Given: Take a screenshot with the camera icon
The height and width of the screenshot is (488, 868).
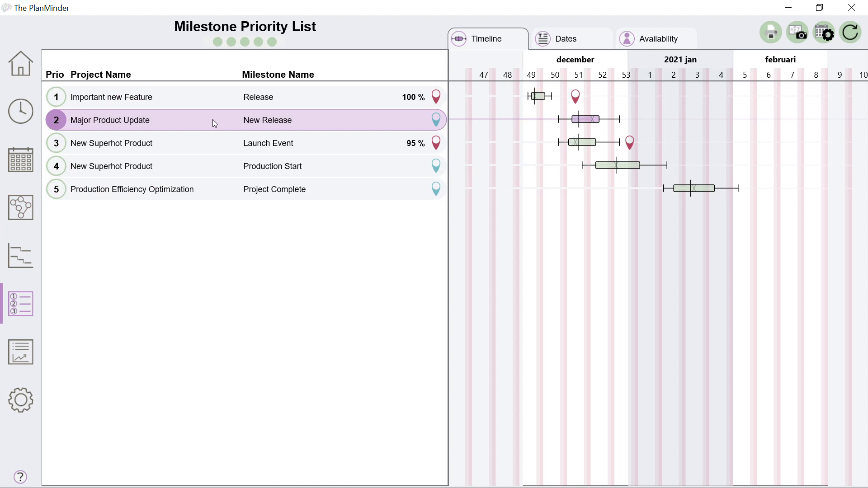Looking at the screenshot, I should (x=797, y=33).
